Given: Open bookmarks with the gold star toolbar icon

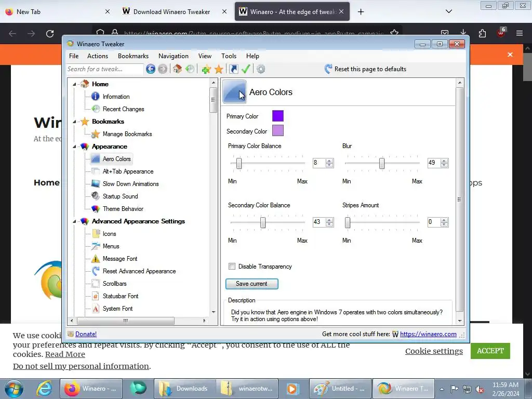Looking at the screenshot, I should [219, 69].
